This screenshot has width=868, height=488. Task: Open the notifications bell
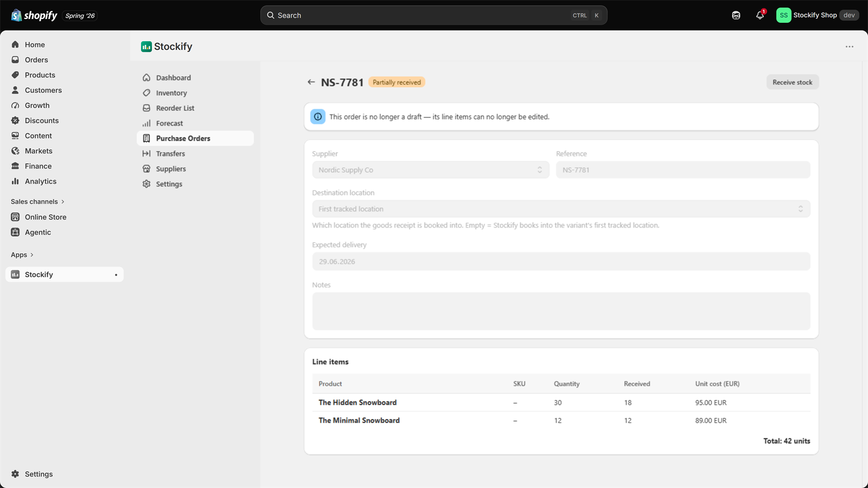760,15
